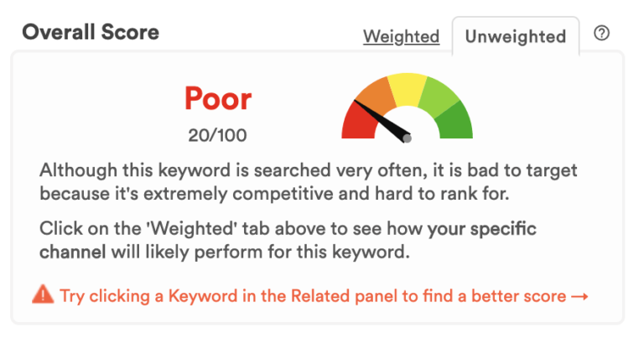644x344 pixels.
Task: Click the paragraph starting 'Click on the Weighted tab'
Action: [288, 240]
